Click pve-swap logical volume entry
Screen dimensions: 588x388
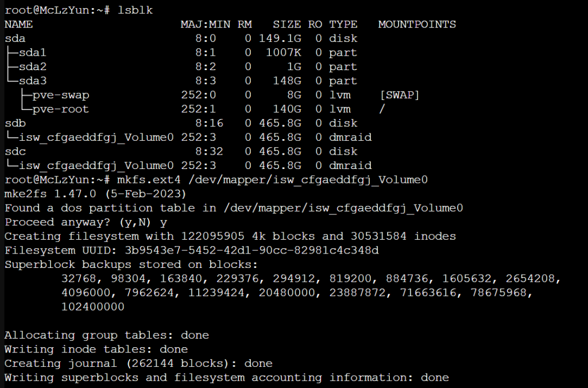pos(61,95)
